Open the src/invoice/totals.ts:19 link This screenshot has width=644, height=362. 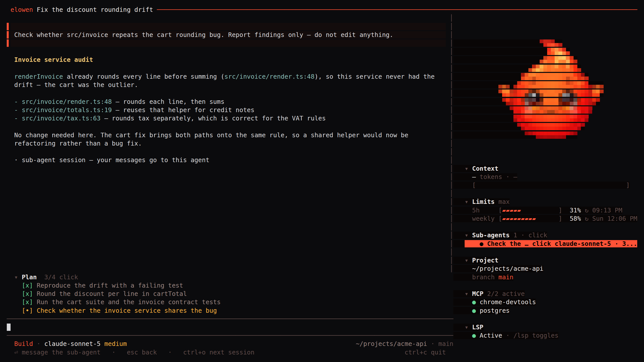tap(67, 110)
